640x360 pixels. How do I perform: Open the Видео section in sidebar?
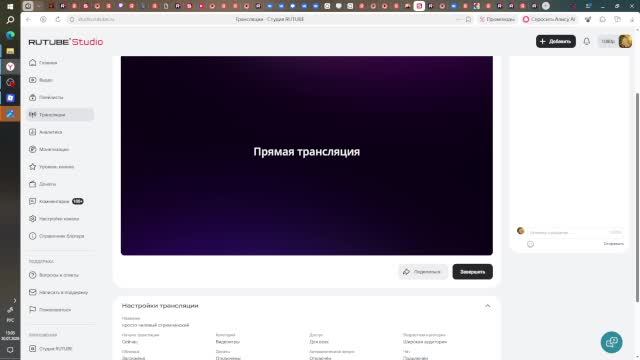pos(41,80)
